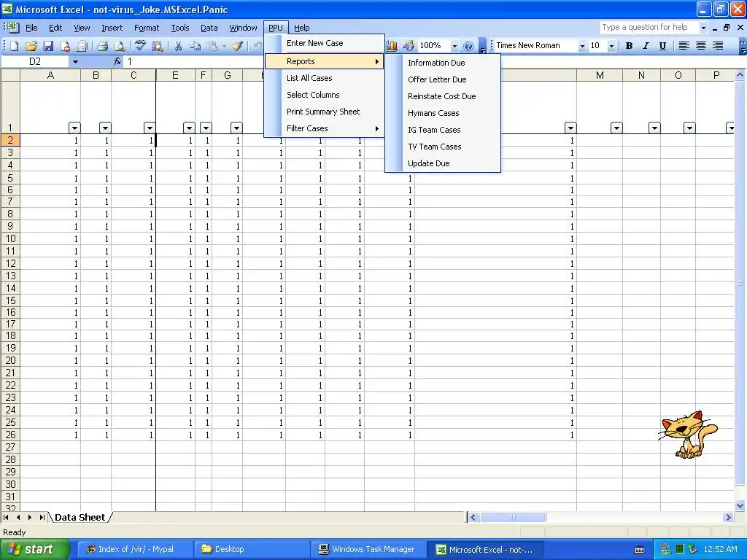The image size is (747, 560).
Task: Toggle Align Left formatting
Action: coord(684,46)
